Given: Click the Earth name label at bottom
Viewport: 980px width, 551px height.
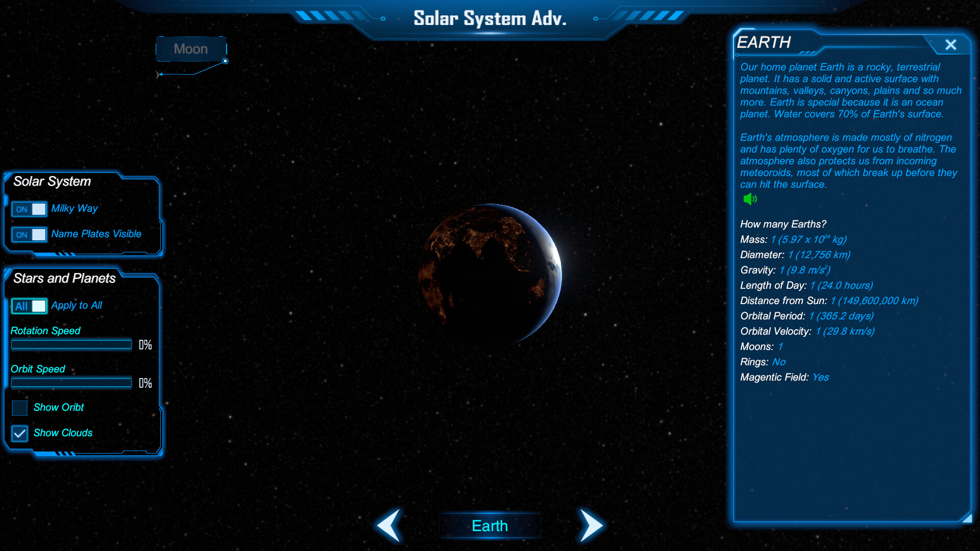Looking at the screenshot, I should pyautogui.click(x=489, y=526).
